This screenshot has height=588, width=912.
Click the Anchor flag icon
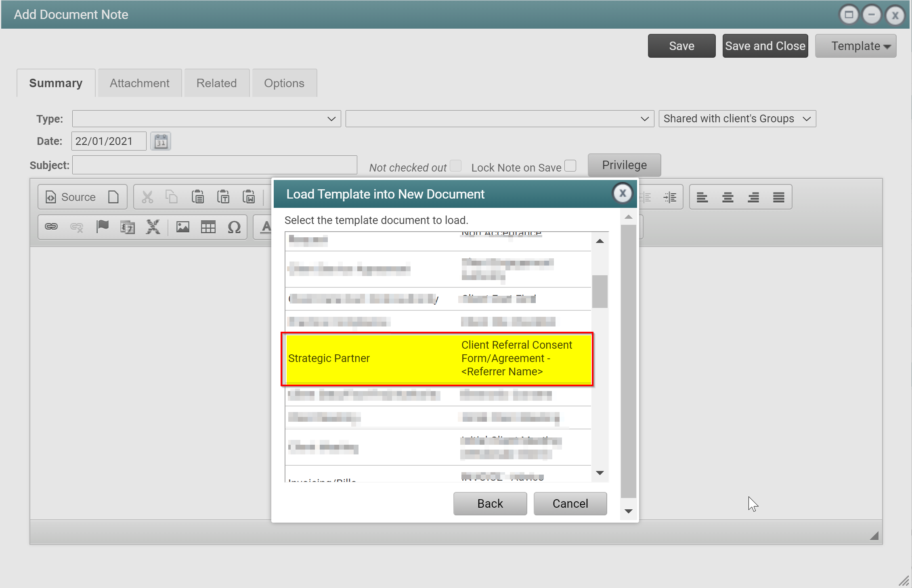click(103, 227)
